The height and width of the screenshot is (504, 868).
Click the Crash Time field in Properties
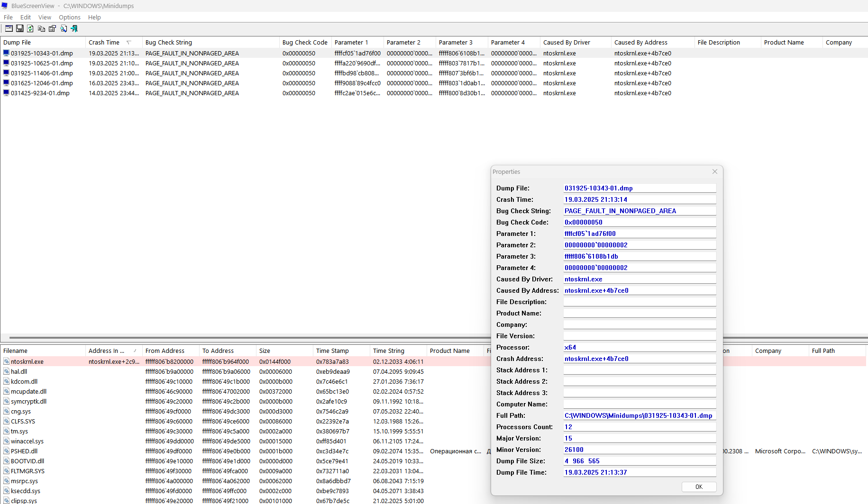click(640, 200)
